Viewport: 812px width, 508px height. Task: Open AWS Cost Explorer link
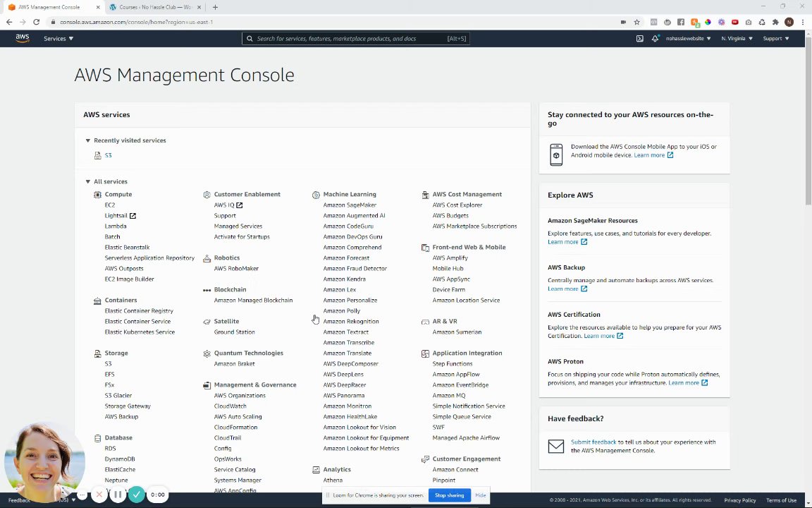coord(457,205)
